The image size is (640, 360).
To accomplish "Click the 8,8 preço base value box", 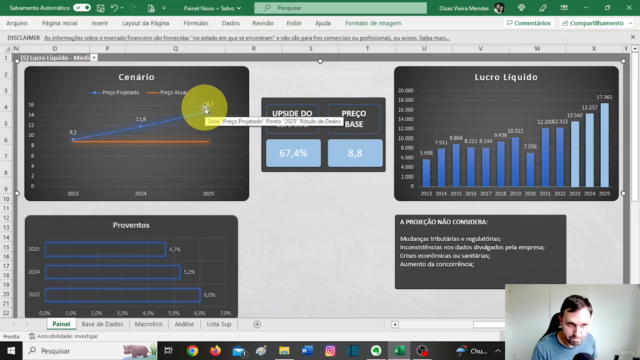I will pos(355,153).
